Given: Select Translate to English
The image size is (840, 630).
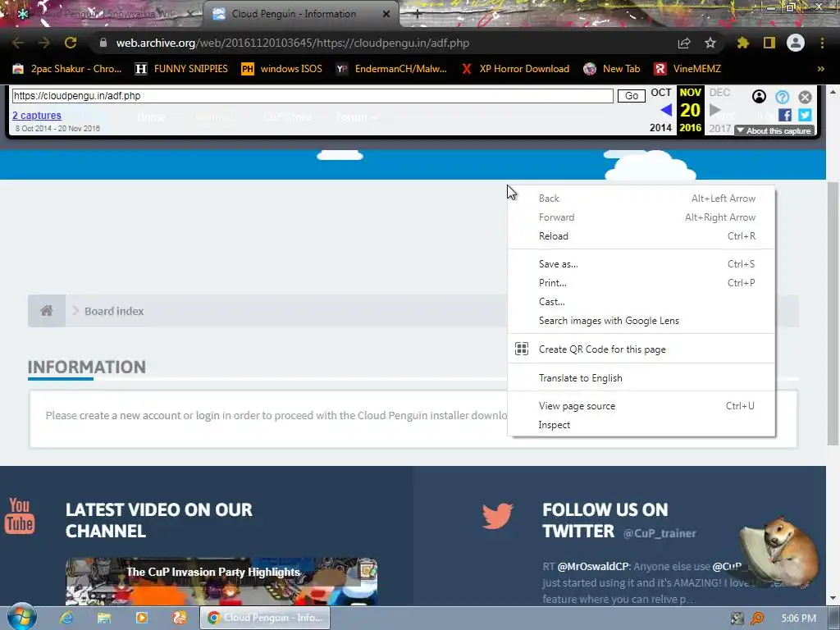Looking at the screenshot, I should [641, 378].
